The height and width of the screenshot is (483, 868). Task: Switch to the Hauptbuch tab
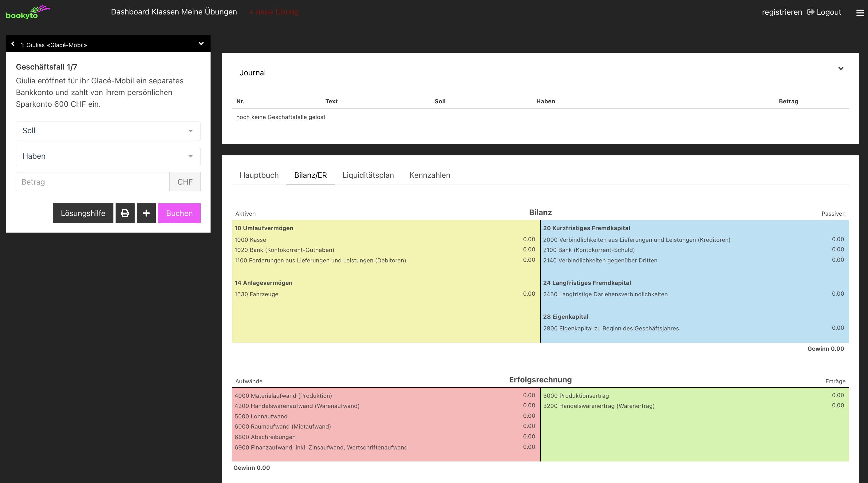point(259,175)
